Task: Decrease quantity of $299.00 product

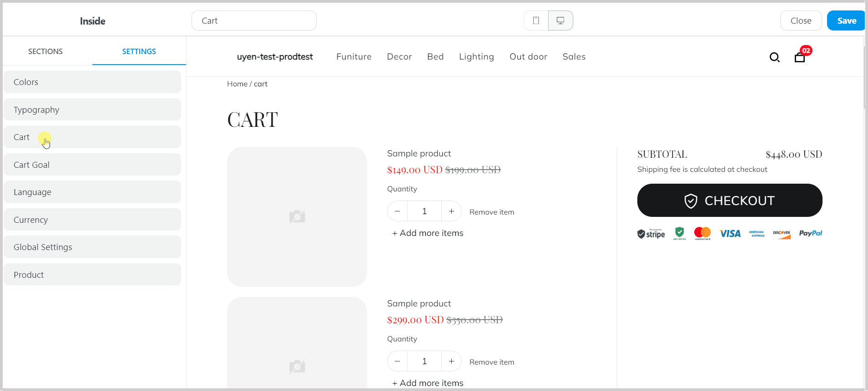Action: pyautogui.click(x=398, y=361)
